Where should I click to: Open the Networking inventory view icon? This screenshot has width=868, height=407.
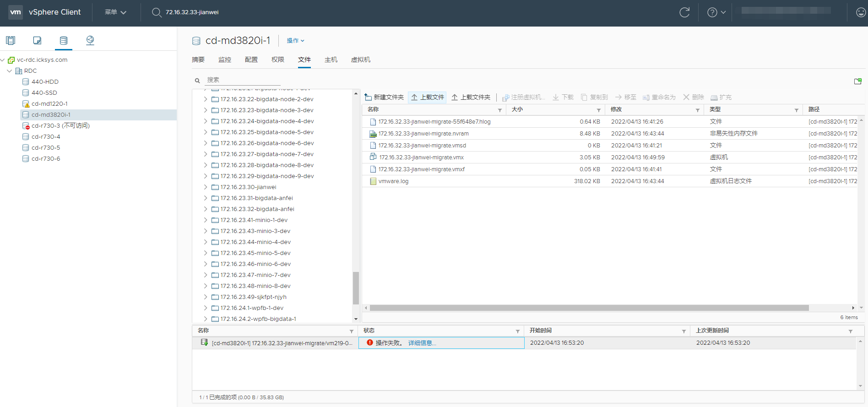tap(90, 40)
